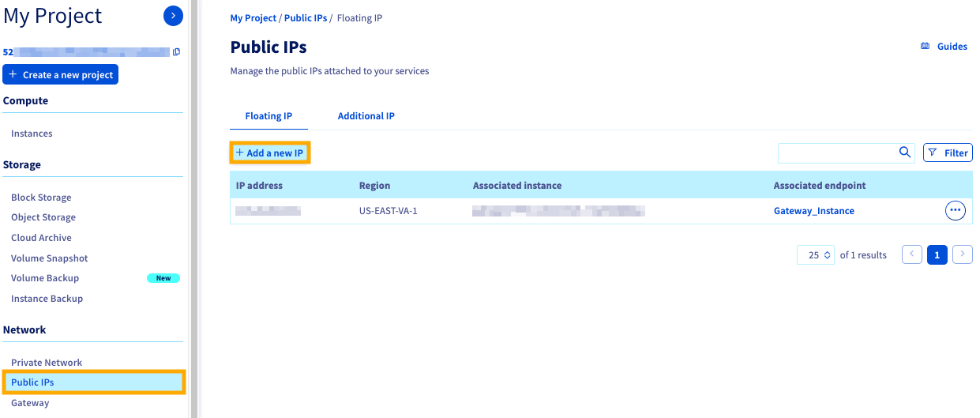The height and width of the screenshot is (418, 980).
Task: Click the US-EAST-VA-1 region cell
Action: click(x=389, y=211)
